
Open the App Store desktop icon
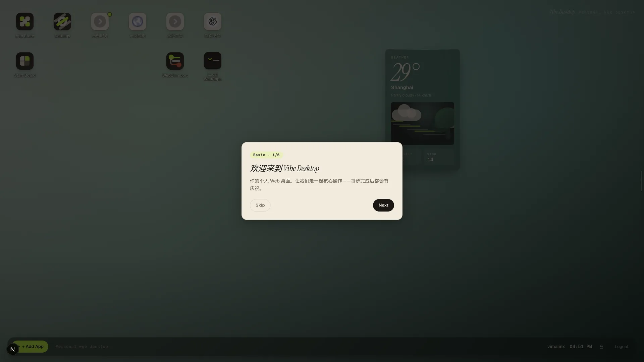tap(25, 21)
